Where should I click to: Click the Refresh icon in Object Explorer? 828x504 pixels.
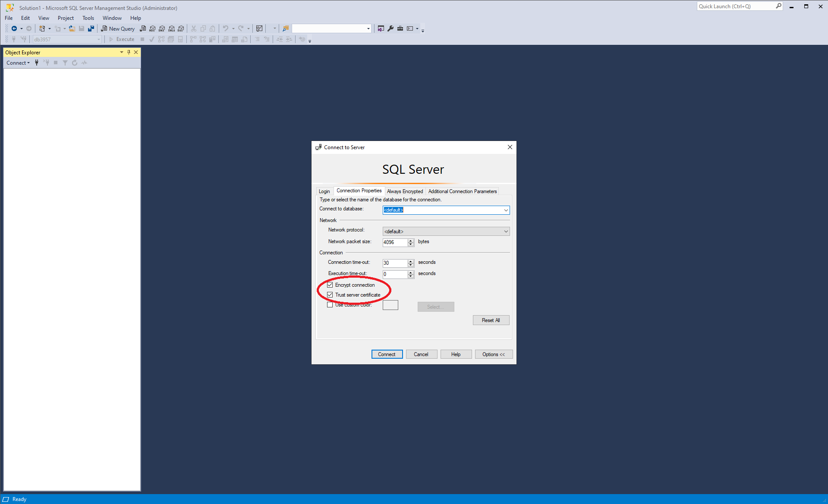[75, 63]
